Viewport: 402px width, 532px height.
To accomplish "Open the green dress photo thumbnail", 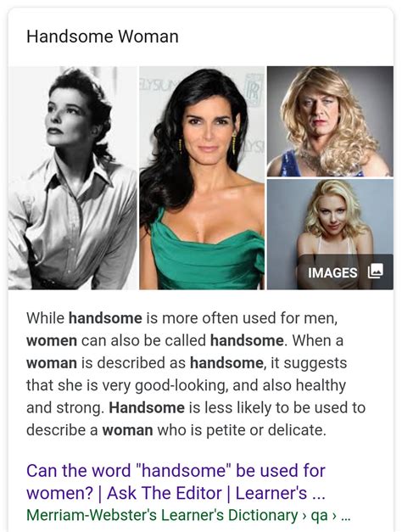I will pyautogui.click(x=202, y=178).
